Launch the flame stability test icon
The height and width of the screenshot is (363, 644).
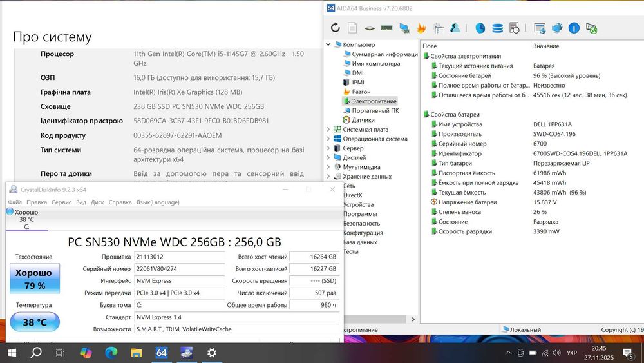point(421,28)
